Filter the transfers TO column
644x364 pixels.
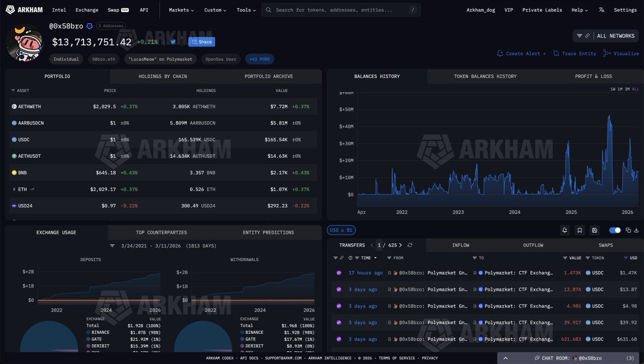[474, 258]
